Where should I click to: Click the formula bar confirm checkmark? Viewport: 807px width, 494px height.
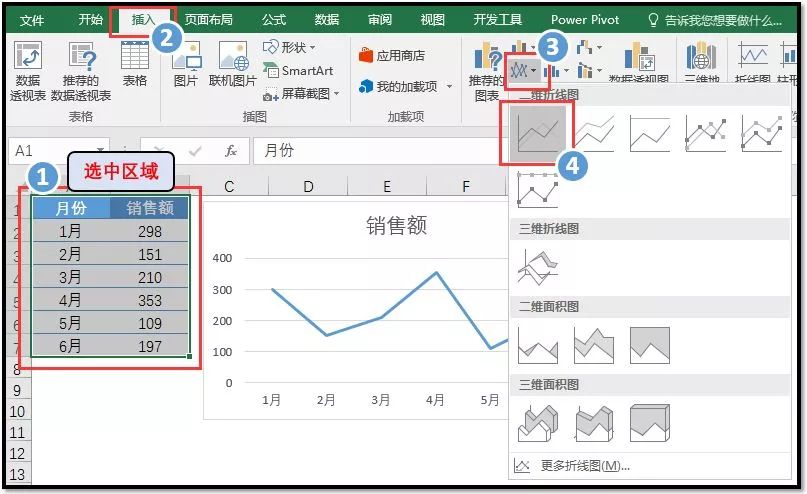click(x=195, y=151)
